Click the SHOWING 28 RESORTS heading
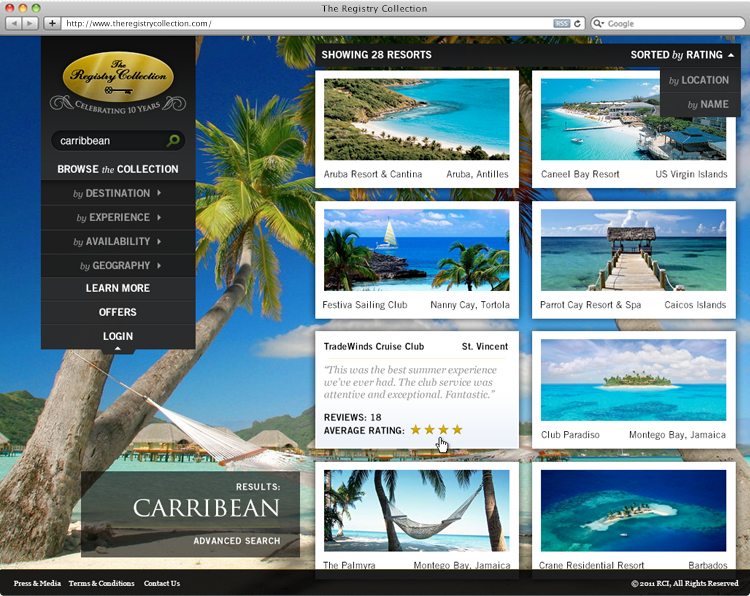 point(376,55)
